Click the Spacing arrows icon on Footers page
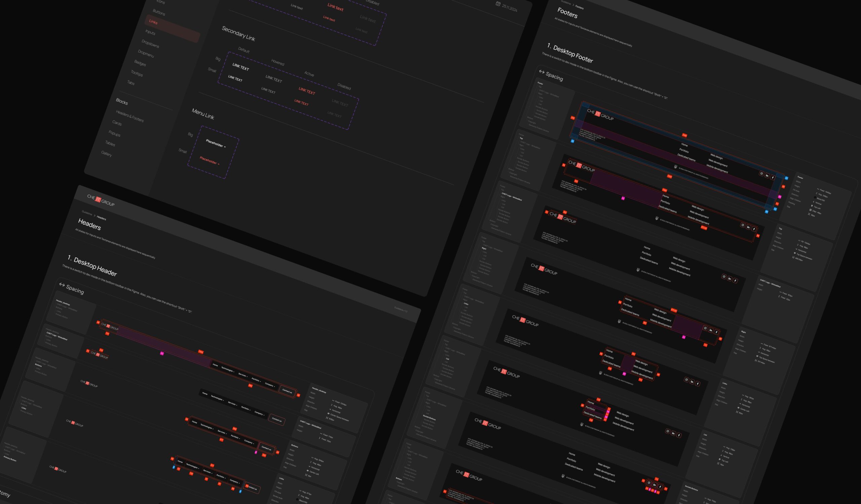Screen dimensions: 861x504 [541, 72]
